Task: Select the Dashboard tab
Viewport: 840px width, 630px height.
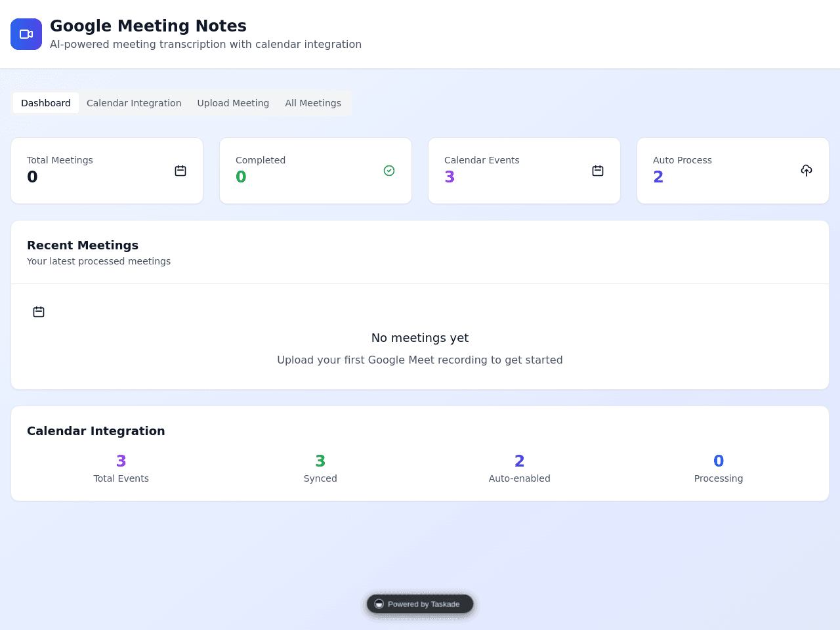Action: point(46,103)
